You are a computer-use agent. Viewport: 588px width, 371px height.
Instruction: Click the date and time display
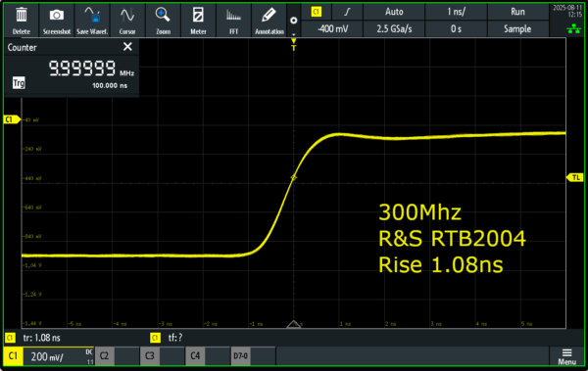tap(567, 11)
